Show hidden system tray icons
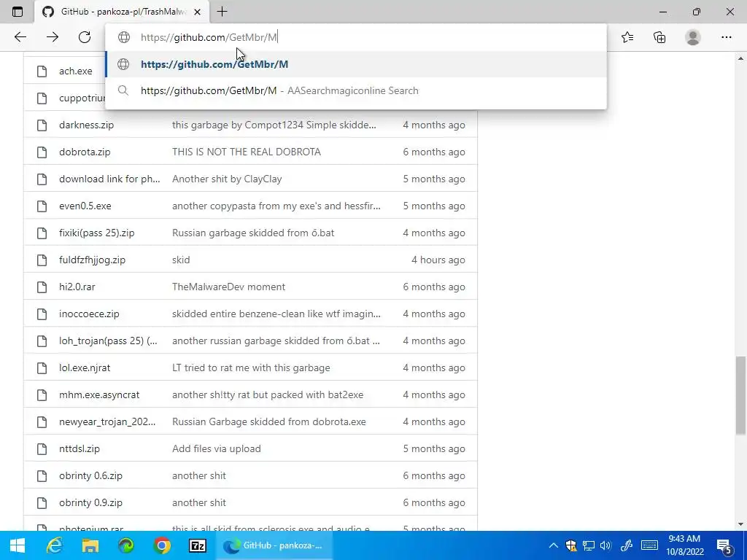The image size is (747, 560). point(553,545)
